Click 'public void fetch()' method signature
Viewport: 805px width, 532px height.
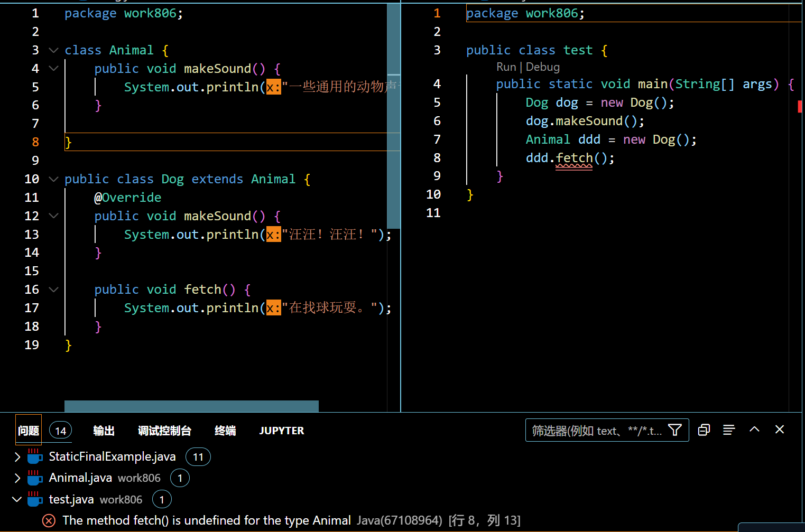tap(165, 290)
